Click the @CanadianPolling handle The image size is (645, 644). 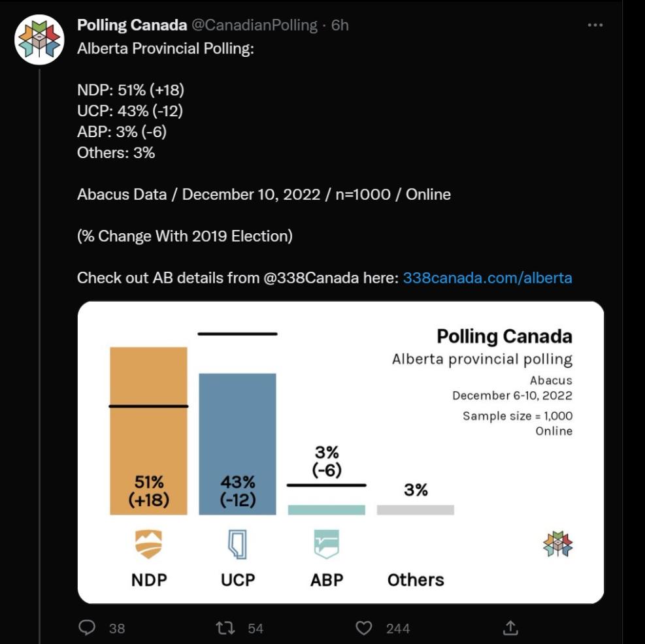254,25
